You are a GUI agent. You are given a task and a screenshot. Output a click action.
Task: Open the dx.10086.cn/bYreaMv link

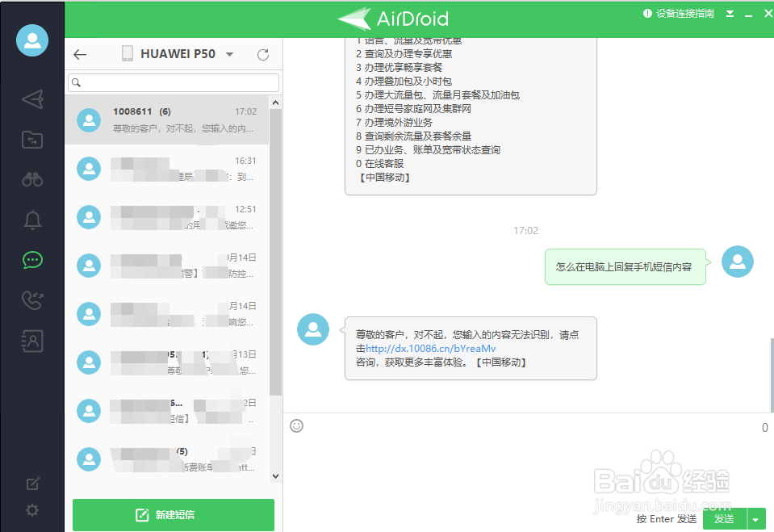click(430, 349)
